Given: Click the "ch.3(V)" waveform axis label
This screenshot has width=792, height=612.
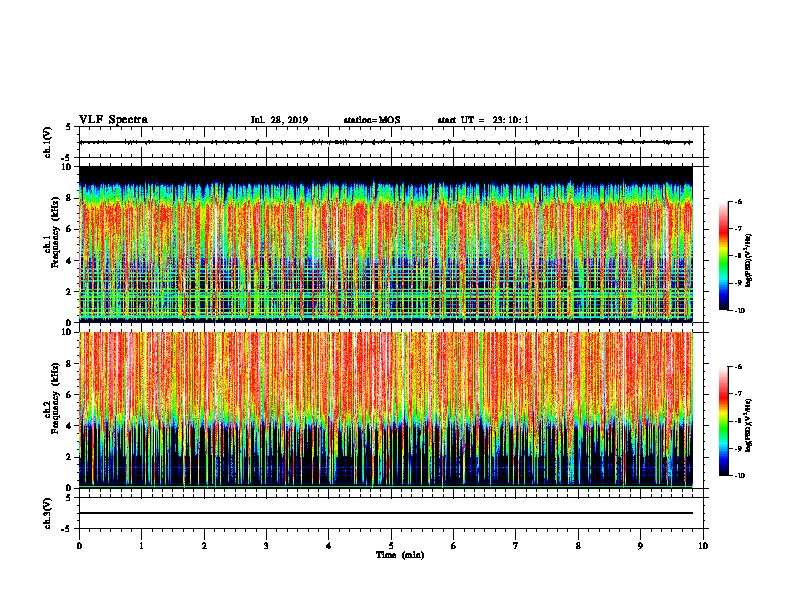Looking at the screenshot, I should coord(48,513).
